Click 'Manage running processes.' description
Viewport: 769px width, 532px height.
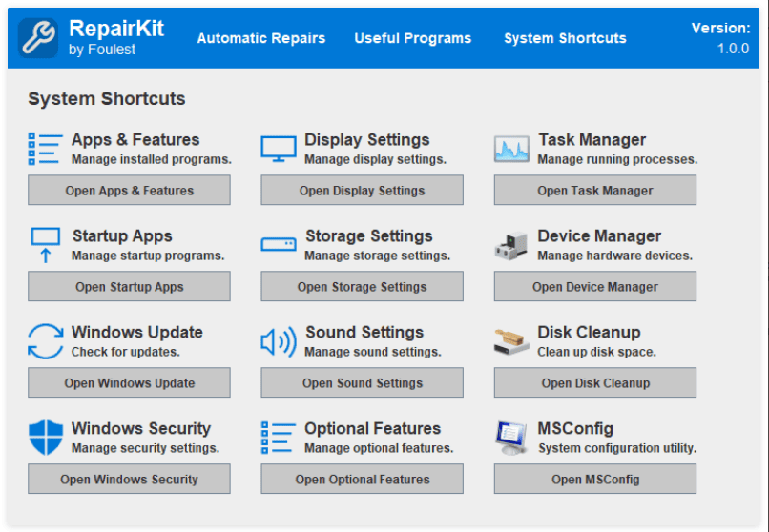click(x=617, y=160)
